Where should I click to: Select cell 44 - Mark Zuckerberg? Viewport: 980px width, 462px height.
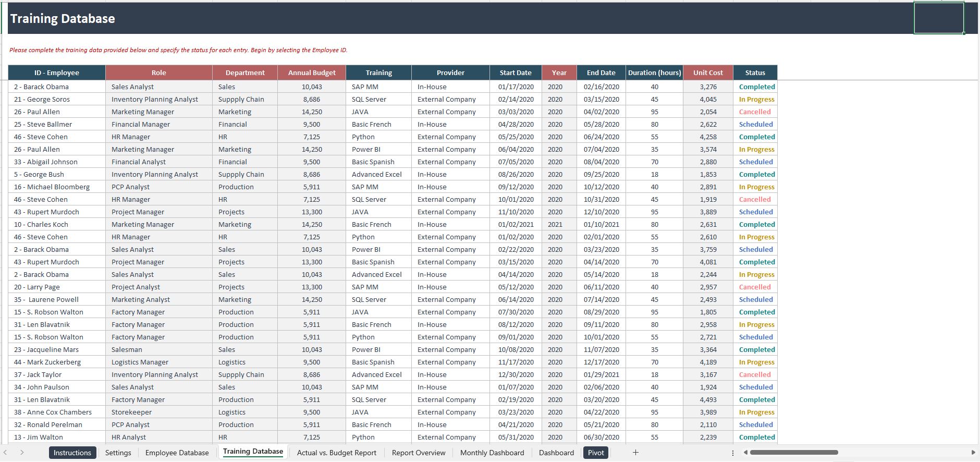point(57,362)
